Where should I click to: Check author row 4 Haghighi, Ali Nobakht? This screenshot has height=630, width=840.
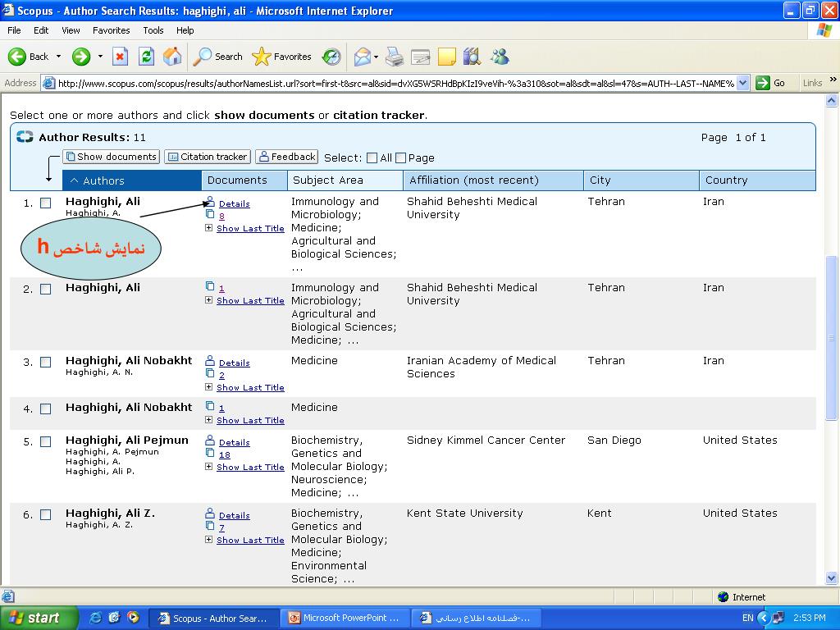point(46,409)
